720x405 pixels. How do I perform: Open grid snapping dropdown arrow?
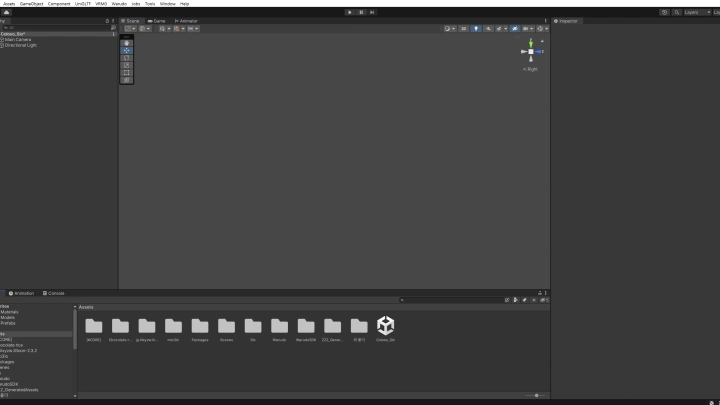(183, 28)
